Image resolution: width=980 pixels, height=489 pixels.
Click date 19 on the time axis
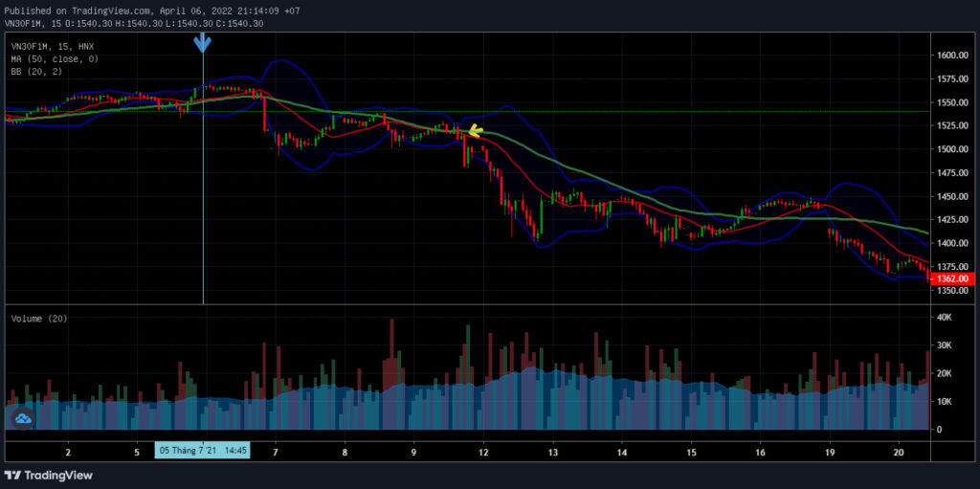[830, 452]
